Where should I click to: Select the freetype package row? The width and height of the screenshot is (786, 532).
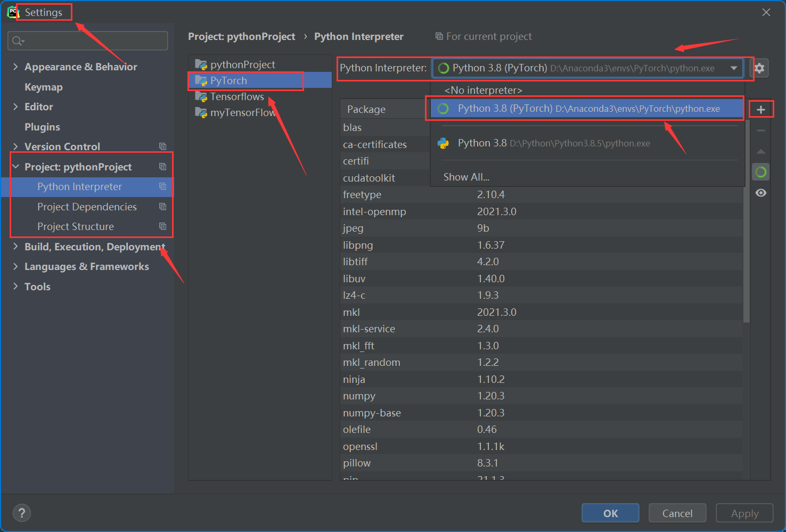click(541, 194)
